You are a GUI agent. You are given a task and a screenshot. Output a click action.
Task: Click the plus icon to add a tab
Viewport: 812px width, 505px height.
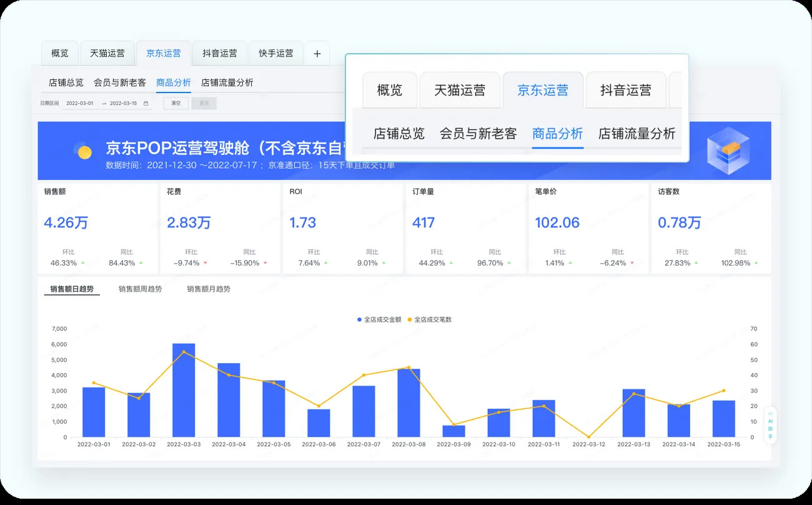[x=317, y=54]
